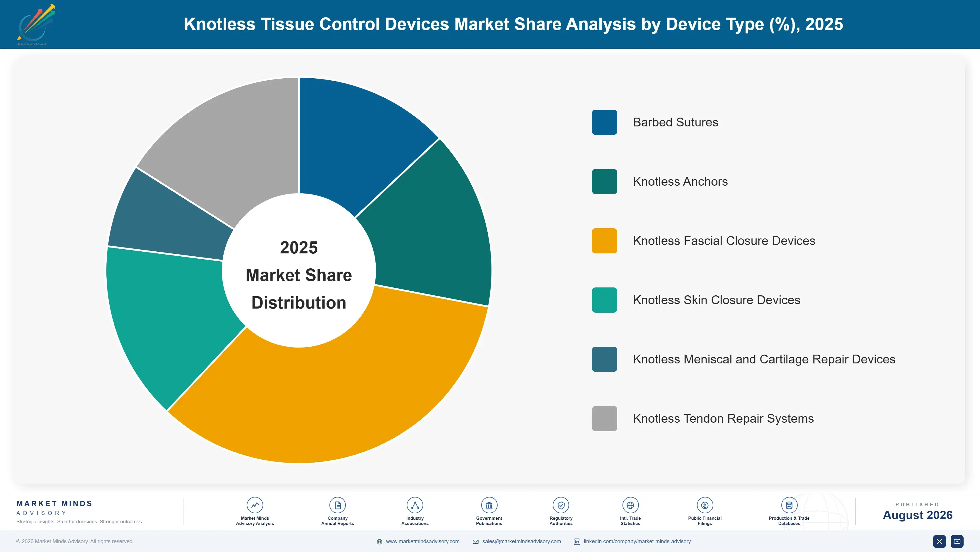Click the Knotless Skin Closure Devices label
980x552 pixels.
(716, 300)
